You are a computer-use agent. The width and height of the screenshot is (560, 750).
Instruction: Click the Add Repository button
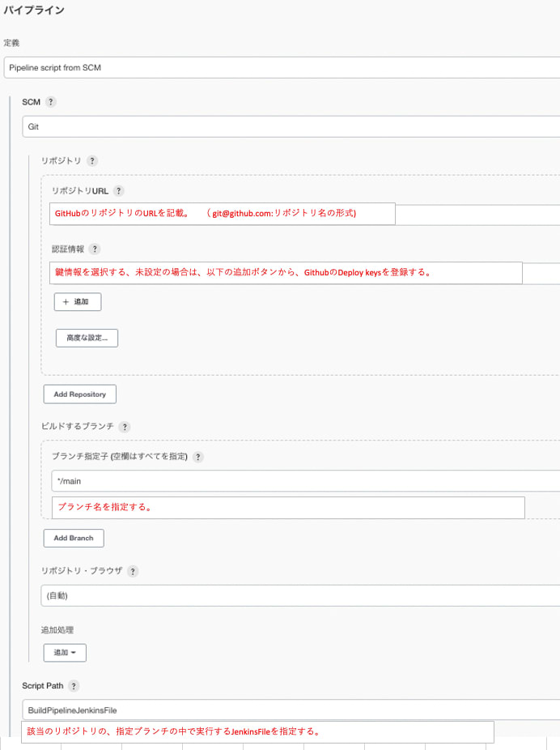point(80,394)
